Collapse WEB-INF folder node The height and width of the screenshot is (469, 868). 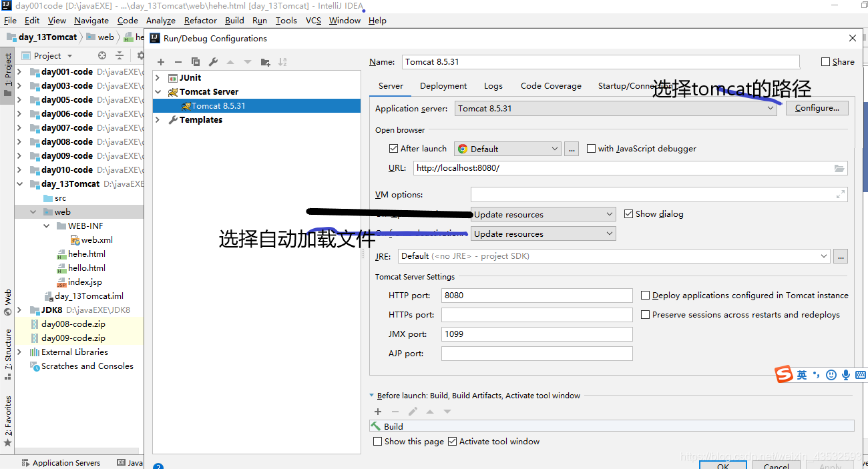click(x=47, y=226)
